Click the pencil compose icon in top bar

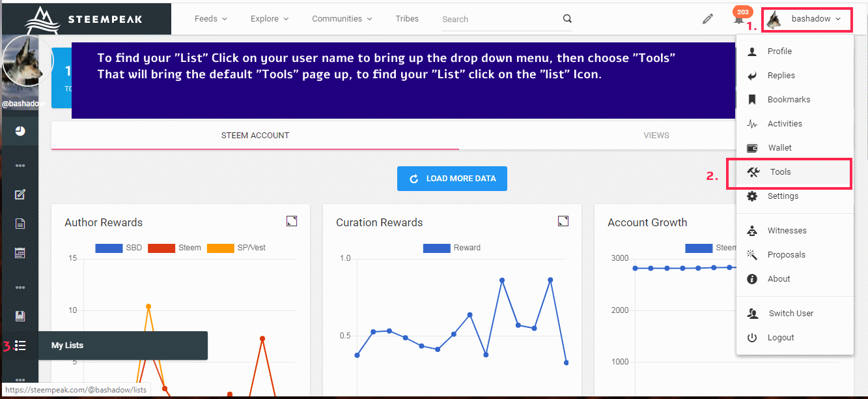coord(707,19)
